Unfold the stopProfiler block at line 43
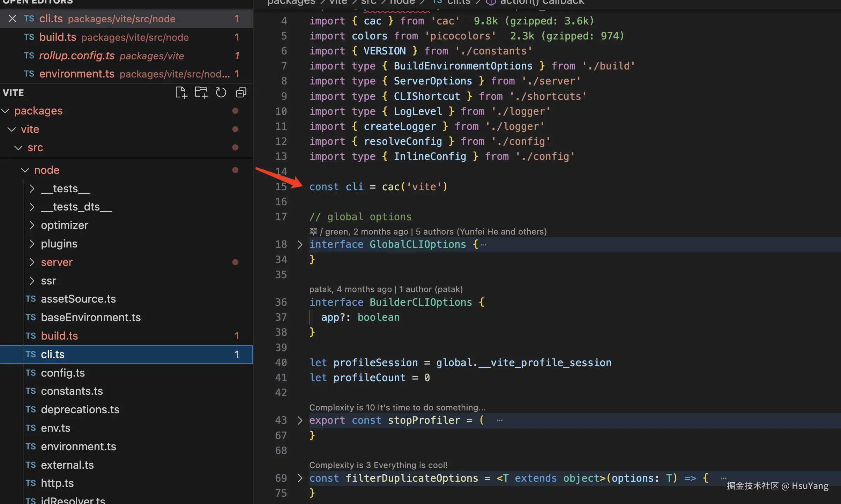841x504 pixels. 300,420
